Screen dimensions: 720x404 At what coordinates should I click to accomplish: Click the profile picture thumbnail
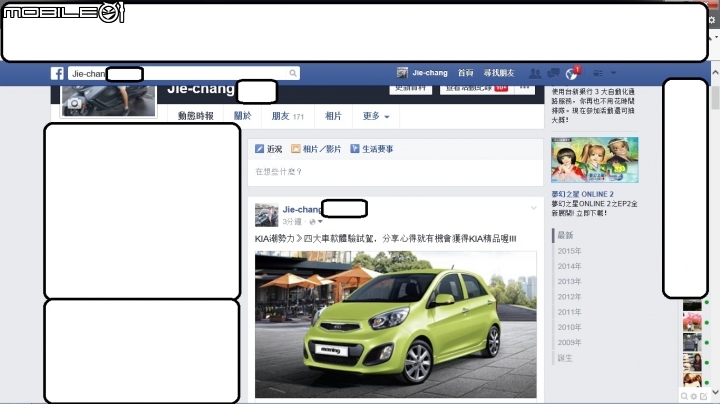click(x=108, y=101)
